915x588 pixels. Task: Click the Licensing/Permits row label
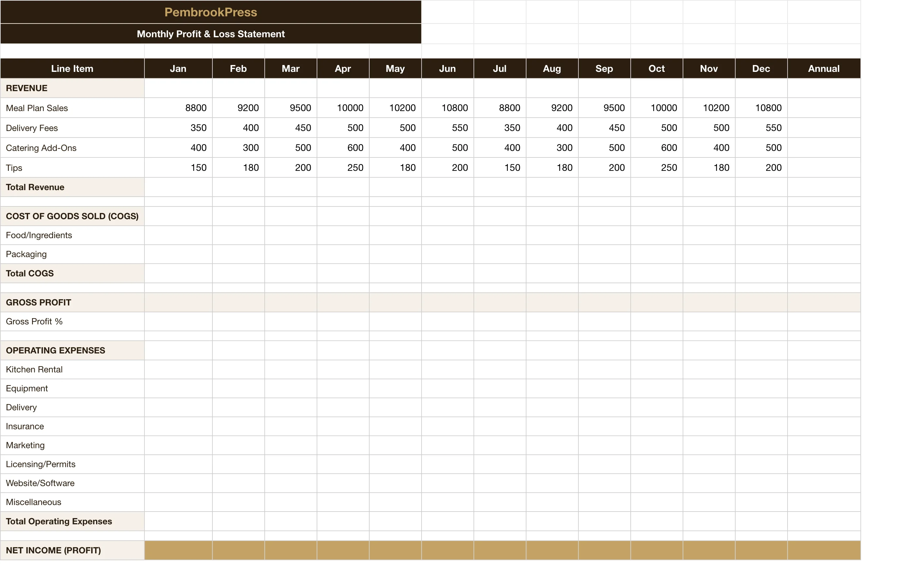point(72,464)
